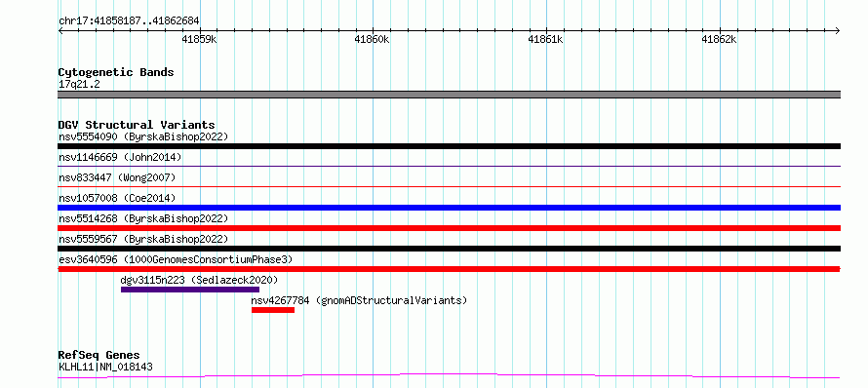Select the red nsv5514268 variant bar
The width and height of the screenshot is (868, 388).
(449, 228)
